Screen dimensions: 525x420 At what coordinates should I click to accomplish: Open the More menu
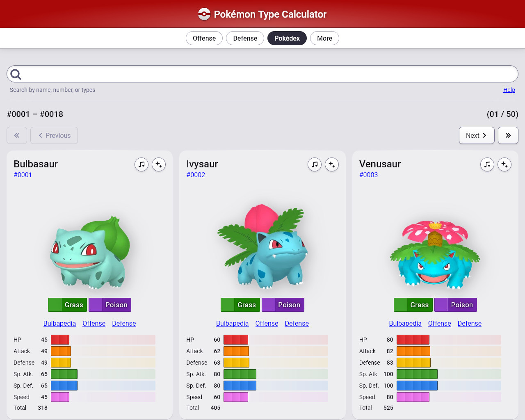pos(324,38)
